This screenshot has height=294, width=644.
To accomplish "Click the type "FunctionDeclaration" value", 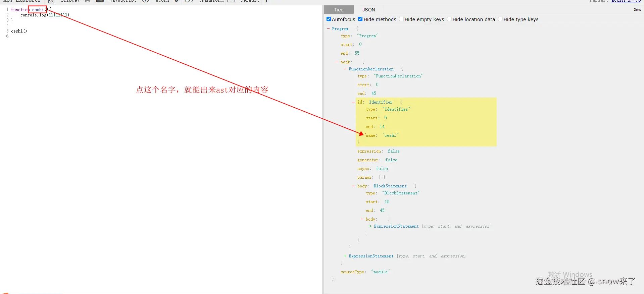I will point(398,76).
